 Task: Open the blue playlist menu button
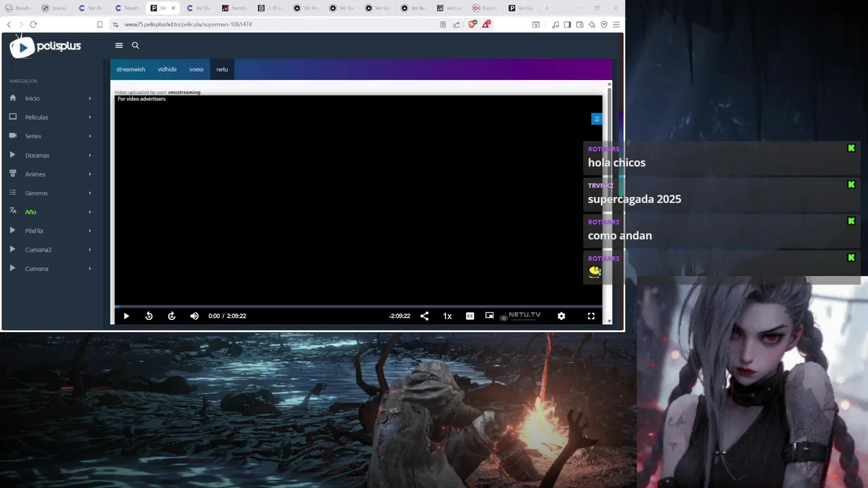(597, 119)
